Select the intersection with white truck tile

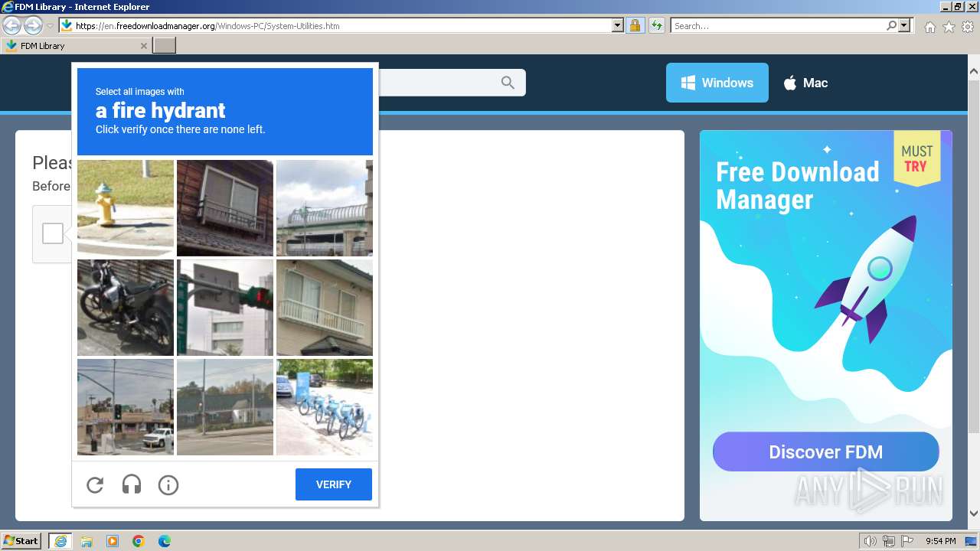pos(126,407)
